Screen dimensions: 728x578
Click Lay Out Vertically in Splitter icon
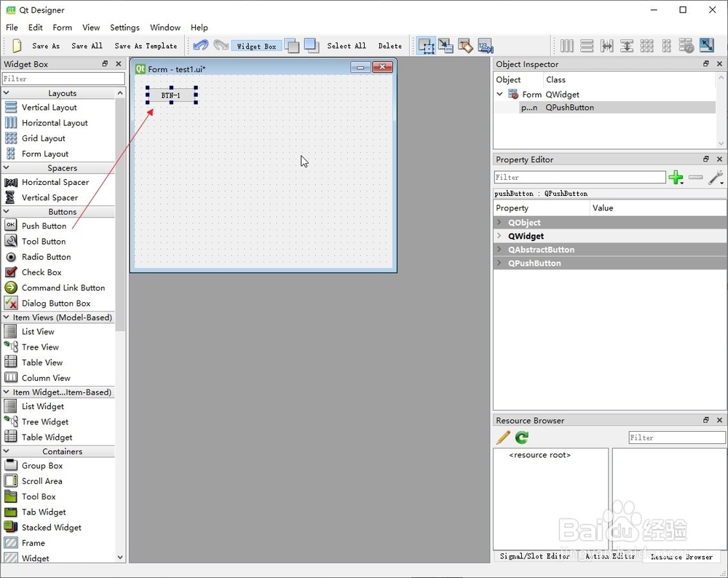[627, 45]
